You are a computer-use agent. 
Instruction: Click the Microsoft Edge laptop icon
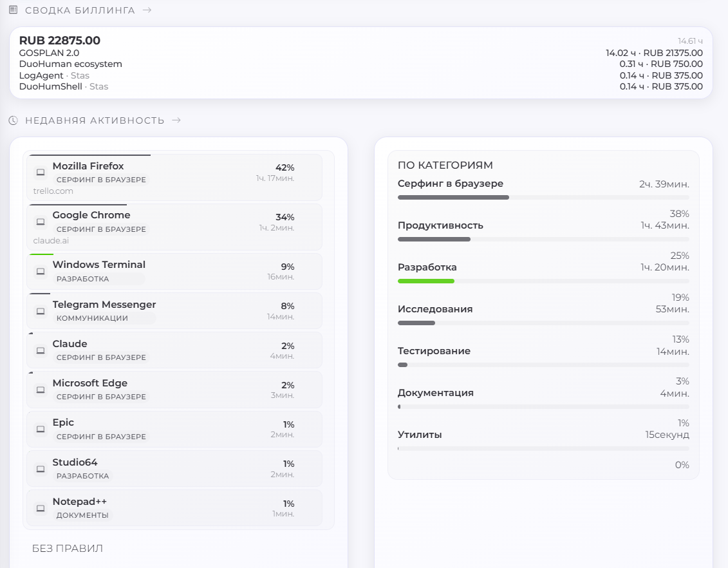(41, 390)
